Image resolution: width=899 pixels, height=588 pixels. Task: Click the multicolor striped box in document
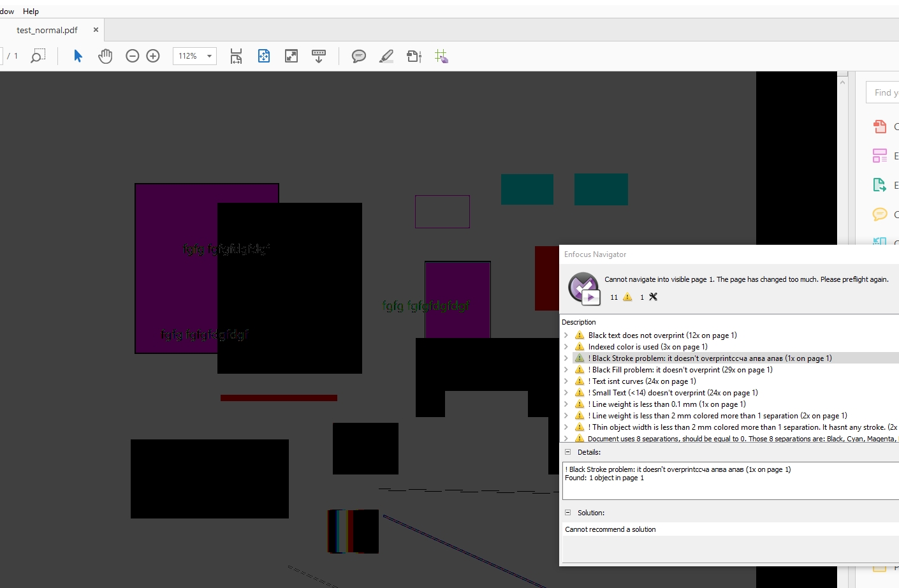[353, 531]
